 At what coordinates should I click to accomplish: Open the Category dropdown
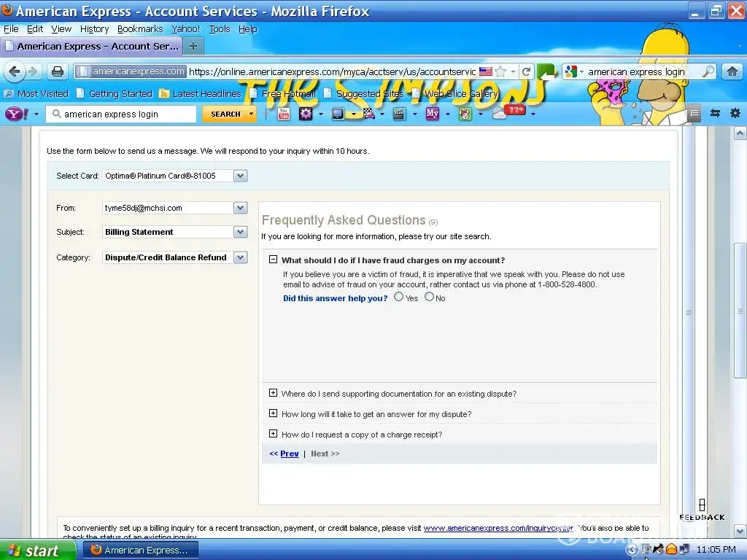[x=240, y=257]
